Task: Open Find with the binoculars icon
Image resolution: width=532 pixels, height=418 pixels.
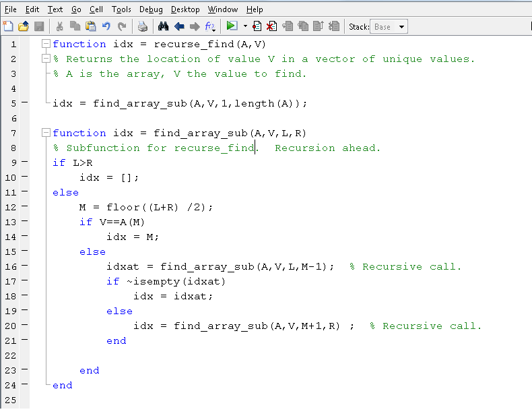Action: (163, 26)
